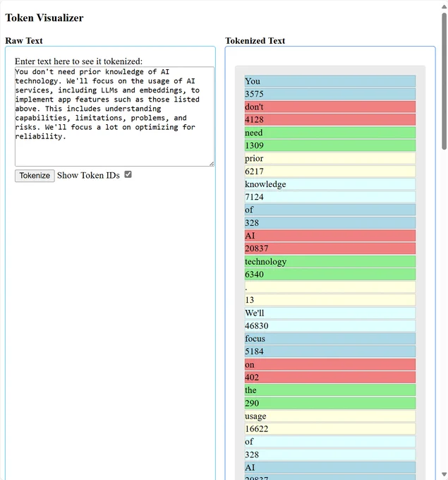Select token ID 6217

click(330, 172)
